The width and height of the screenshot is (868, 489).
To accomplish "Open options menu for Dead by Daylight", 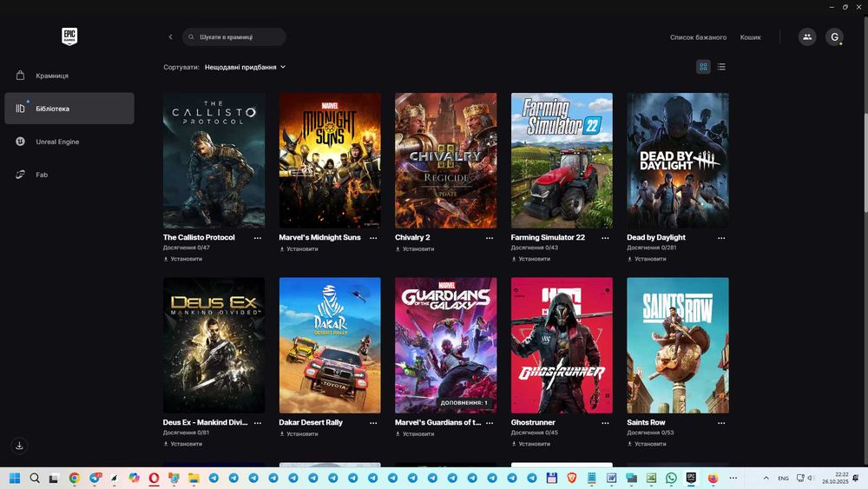I will [x=721, y=238].
